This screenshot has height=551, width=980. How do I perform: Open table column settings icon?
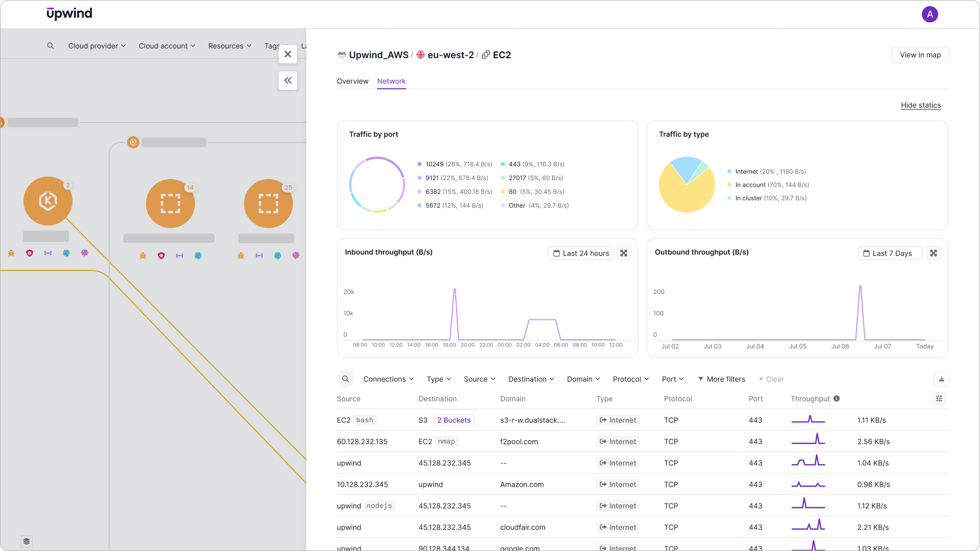[939, 398]
